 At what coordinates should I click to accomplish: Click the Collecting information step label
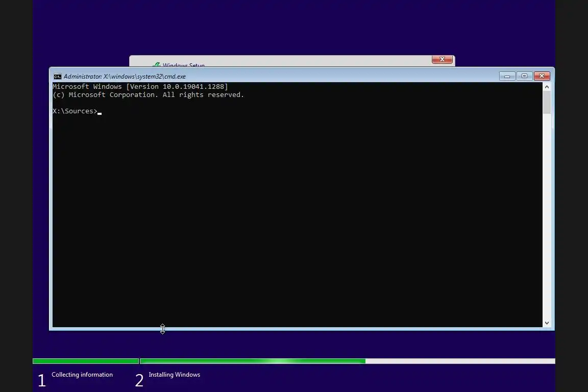tap(82, 375)
